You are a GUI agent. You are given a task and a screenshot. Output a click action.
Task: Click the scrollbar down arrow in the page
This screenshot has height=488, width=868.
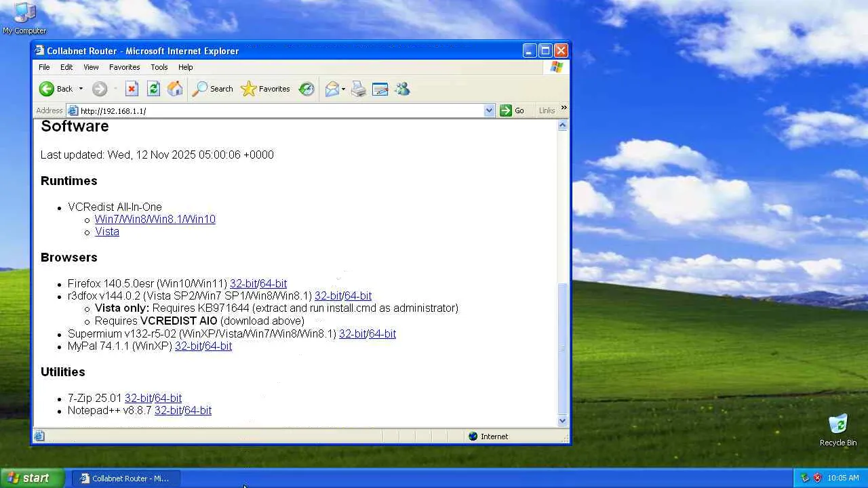pyautogui.click(x=562, y=421)
